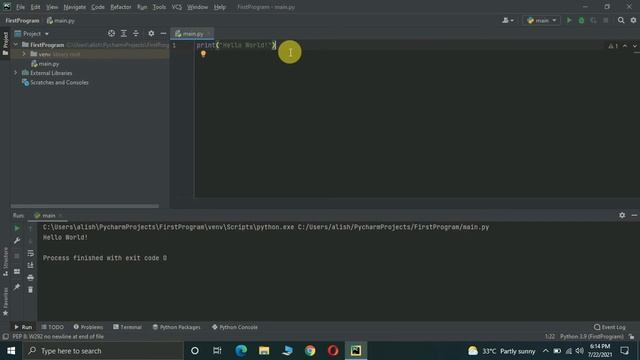Open IDE settings gear at top right
Screen dimensions: 640x360
pos(633,20)
